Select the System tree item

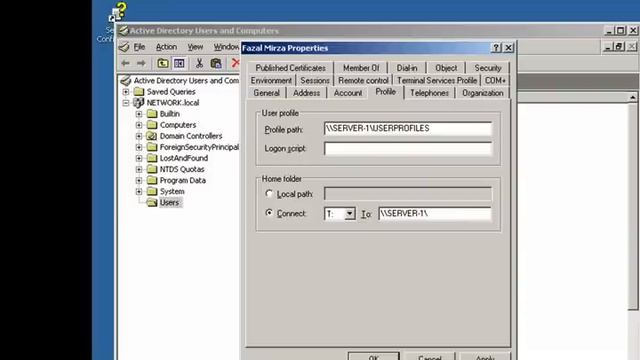[172, 191]
